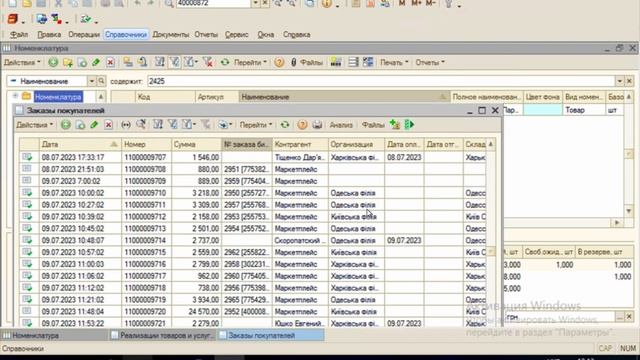
Task: Click into the содержит search input field
Action: point(380,81)
